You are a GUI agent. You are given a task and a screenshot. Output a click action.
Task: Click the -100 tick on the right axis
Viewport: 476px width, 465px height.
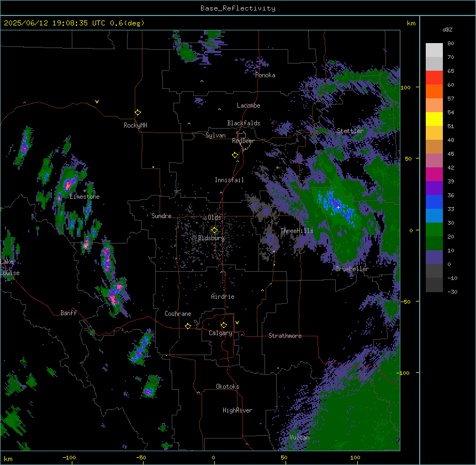click(404, 373)
